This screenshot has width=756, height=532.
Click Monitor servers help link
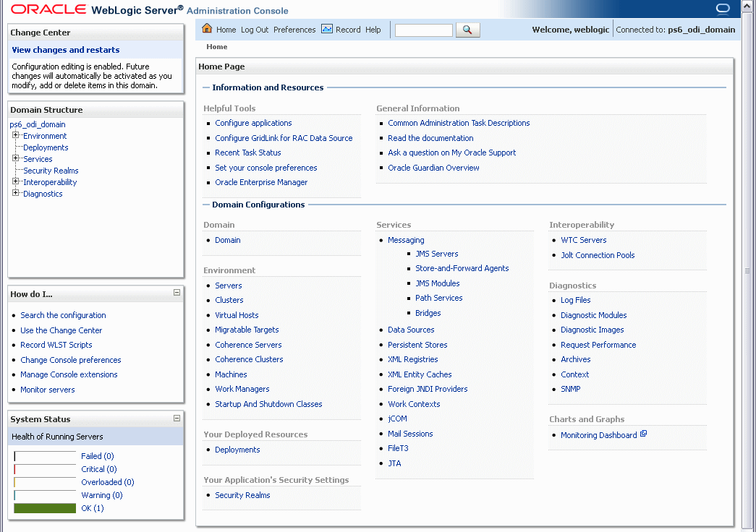[x=47, y=390]
